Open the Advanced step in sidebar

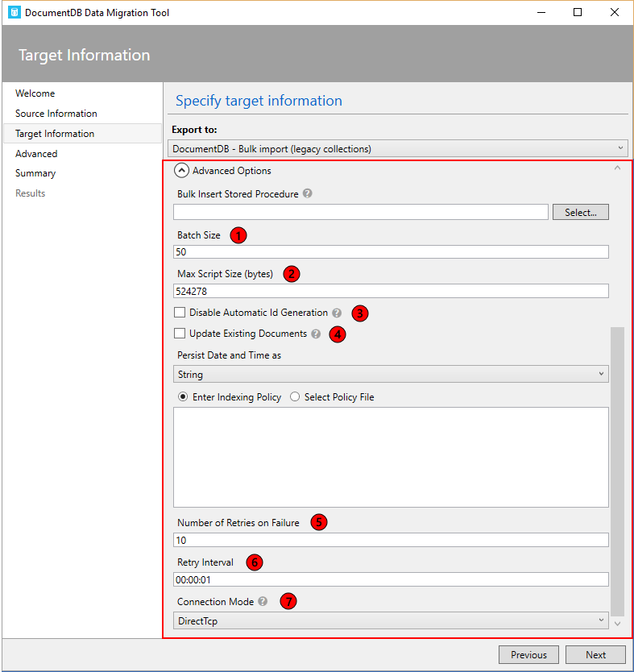coord(36,154)
